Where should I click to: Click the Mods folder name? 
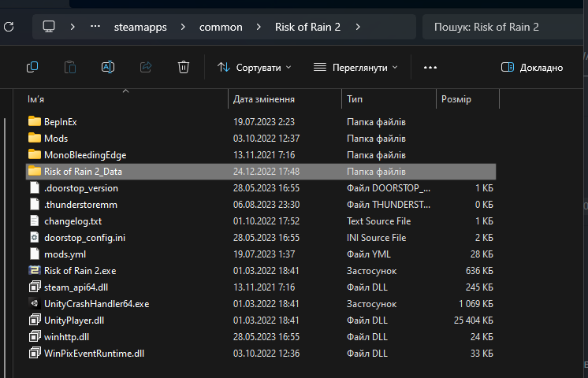pyautogui.click(x=56, y=139)
